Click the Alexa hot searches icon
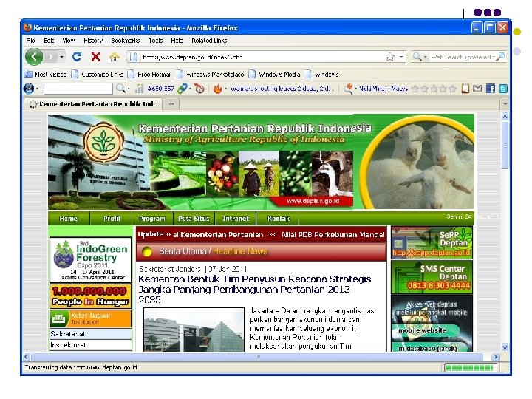 (348, 89)
